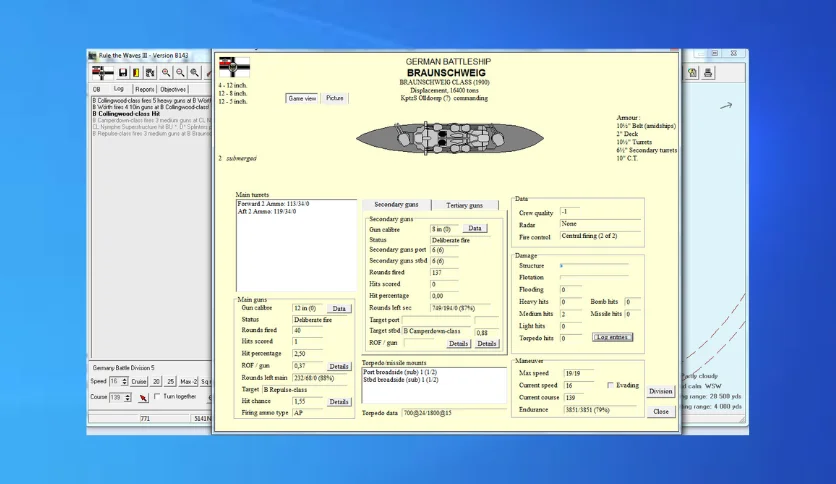Switch to the Objectives tab

(x=173, y=90)
